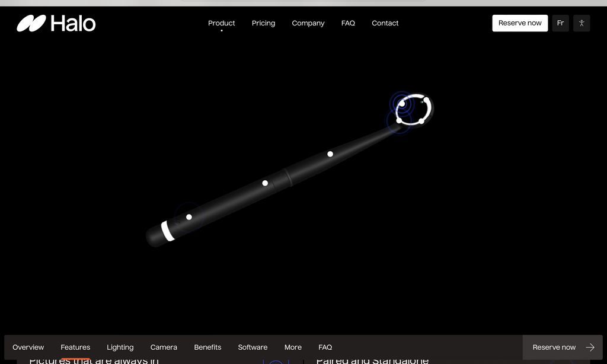Viewport: 607px width, 364px height.
Task: Switch to the Camera section tab
Action: [x=164, y=347]
